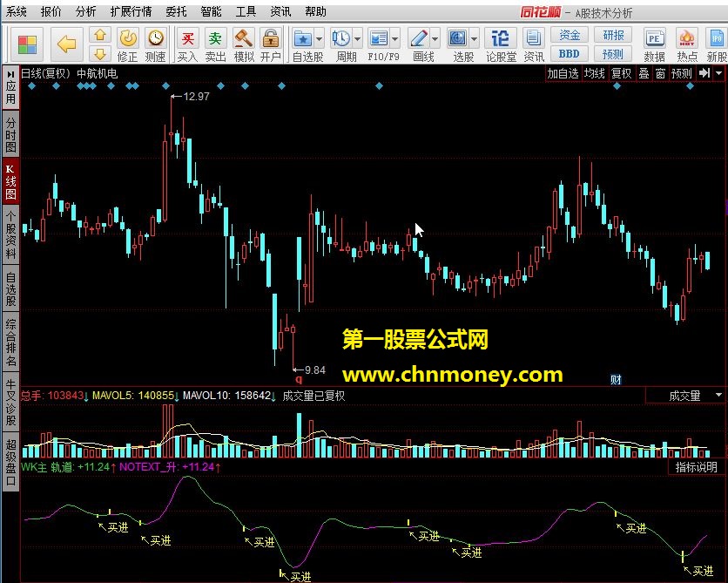
Task: Open 开户 account opening icon
Action: pos(271,45)
